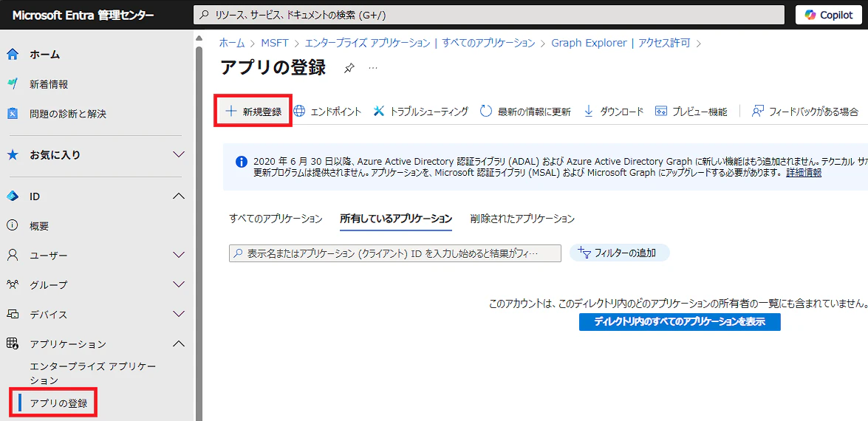868x421 pixels.
Task: Go to ホーム breadcrumb link
Action: (232, 43)
